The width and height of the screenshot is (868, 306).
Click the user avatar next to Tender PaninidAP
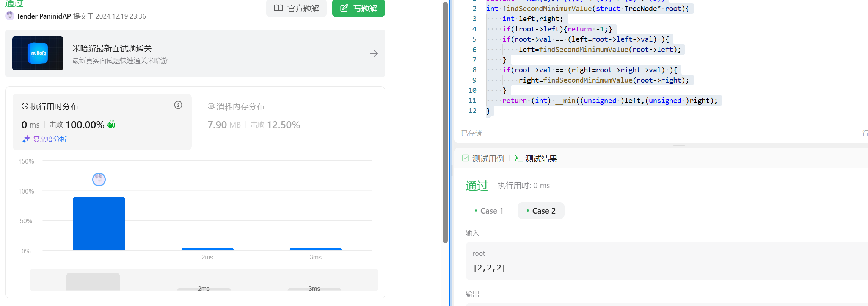click(10, 16)
